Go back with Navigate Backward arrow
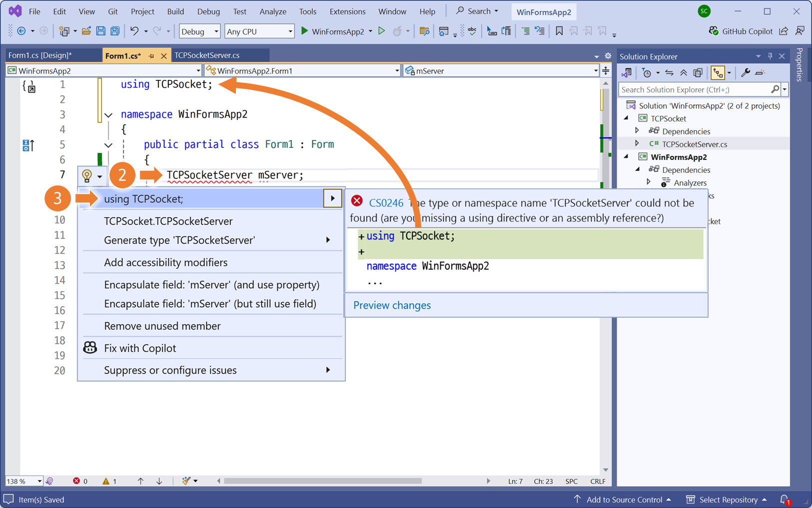 pyautogui.click(x=21, y=31)
